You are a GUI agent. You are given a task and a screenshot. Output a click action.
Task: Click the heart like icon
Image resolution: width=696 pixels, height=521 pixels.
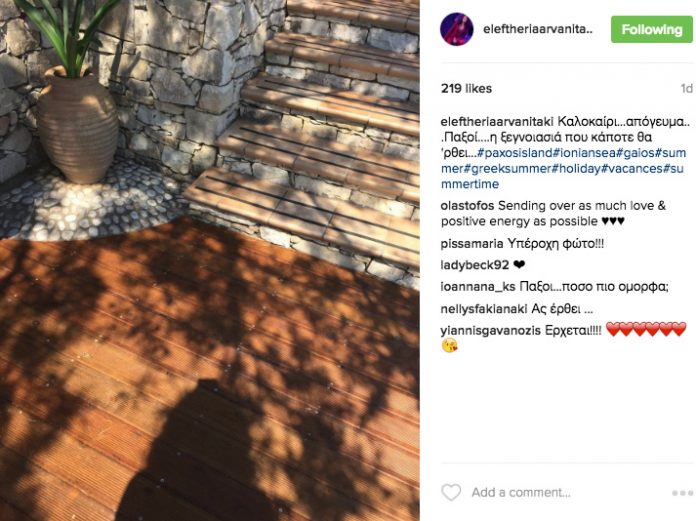coord(451,493)
